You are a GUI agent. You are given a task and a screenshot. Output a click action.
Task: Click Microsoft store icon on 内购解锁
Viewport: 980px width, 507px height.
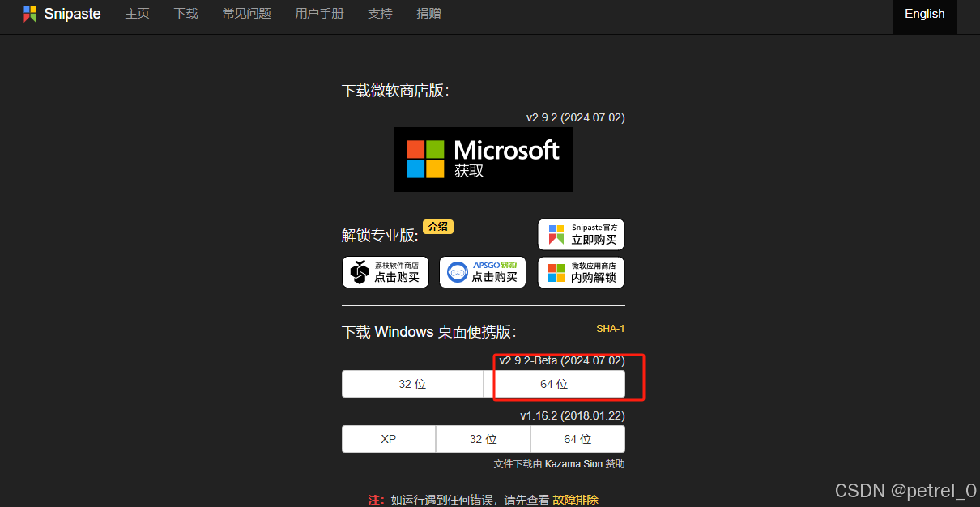click(556, 273)
